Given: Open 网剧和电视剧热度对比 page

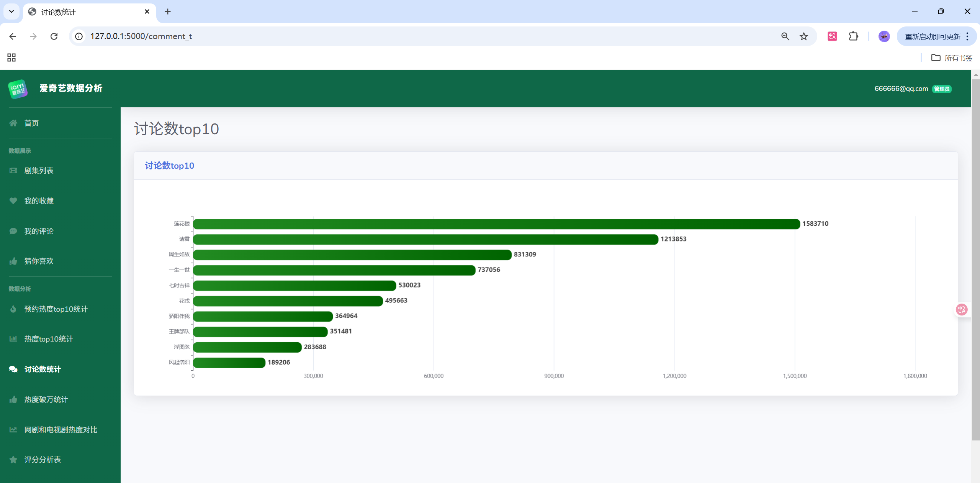Looking at the screenshot, I should point(61,430).
